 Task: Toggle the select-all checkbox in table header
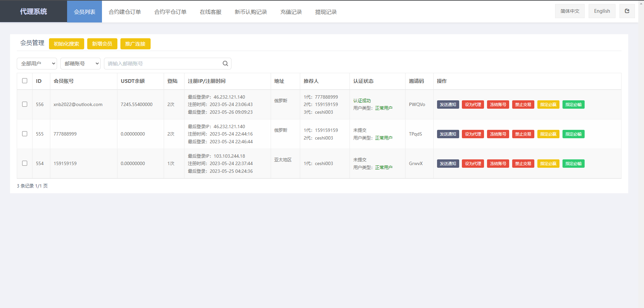tap(24, 81)
